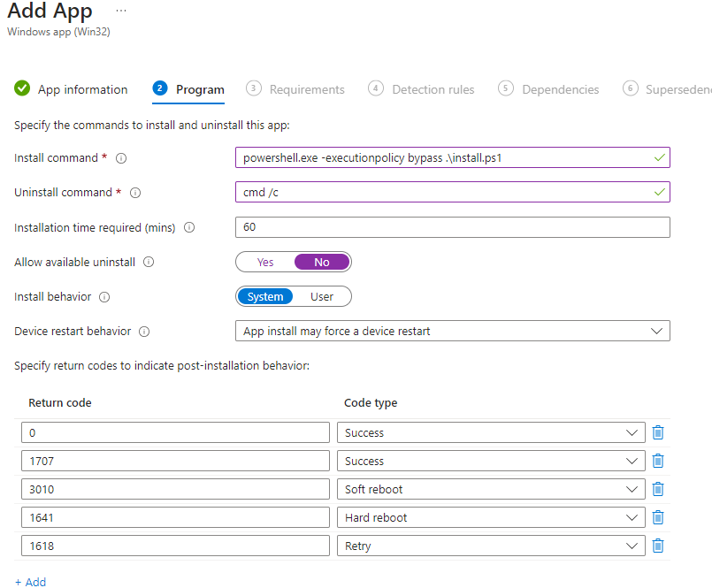The height and width of the screenshot is (588, 712).
Task: Open code type dropdown for code 1641
Action: click(491, 518)
